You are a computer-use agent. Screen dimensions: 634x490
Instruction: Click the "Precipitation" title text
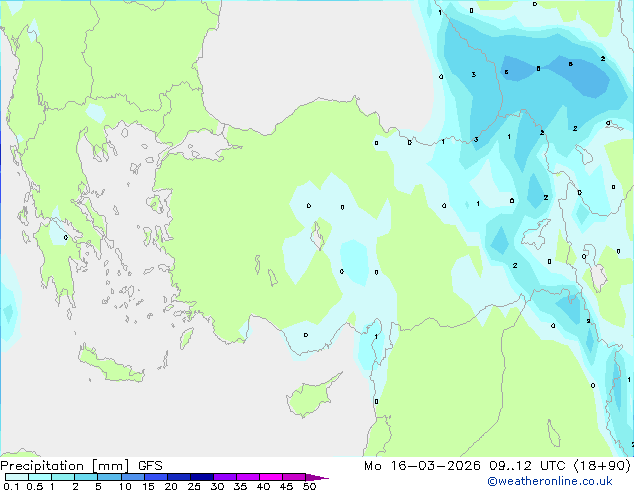[x=42, y=466]
